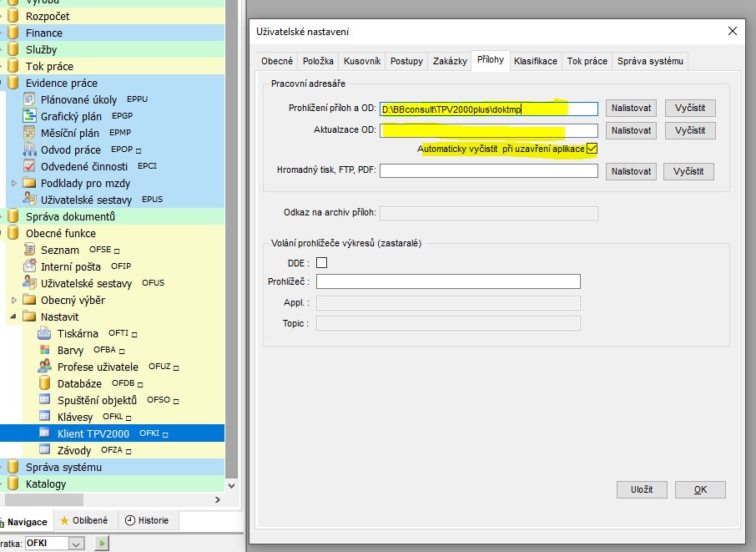Click the Profese uživatele people icon
The image size is (756, 552).
(x=44, y=367)
